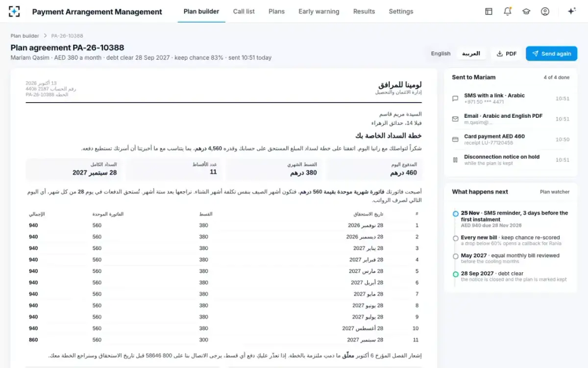Open Disconnection notice on hold entry
588x368 pixels.
tap(510, 160)
